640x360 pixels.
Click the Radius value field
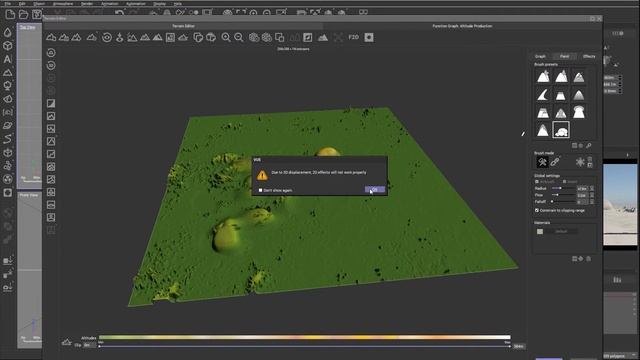[x=582, y=189]
